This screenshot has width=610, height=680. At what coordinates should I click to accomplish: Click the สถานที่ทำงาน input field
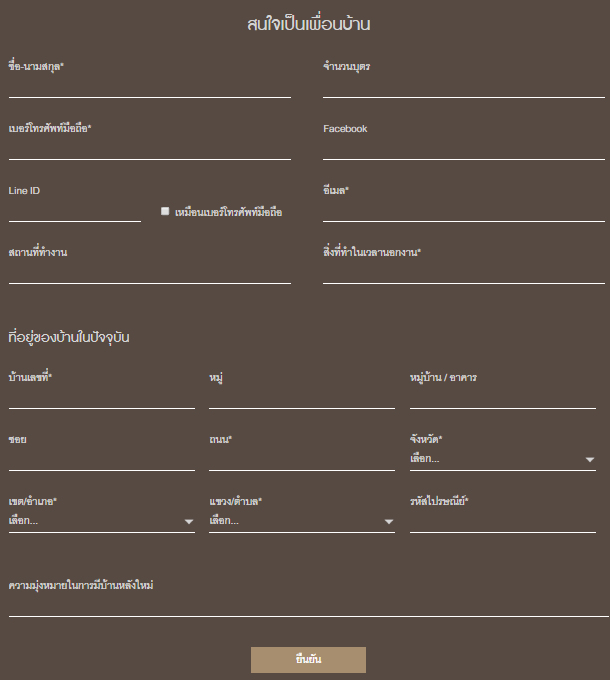coord(149,273)
